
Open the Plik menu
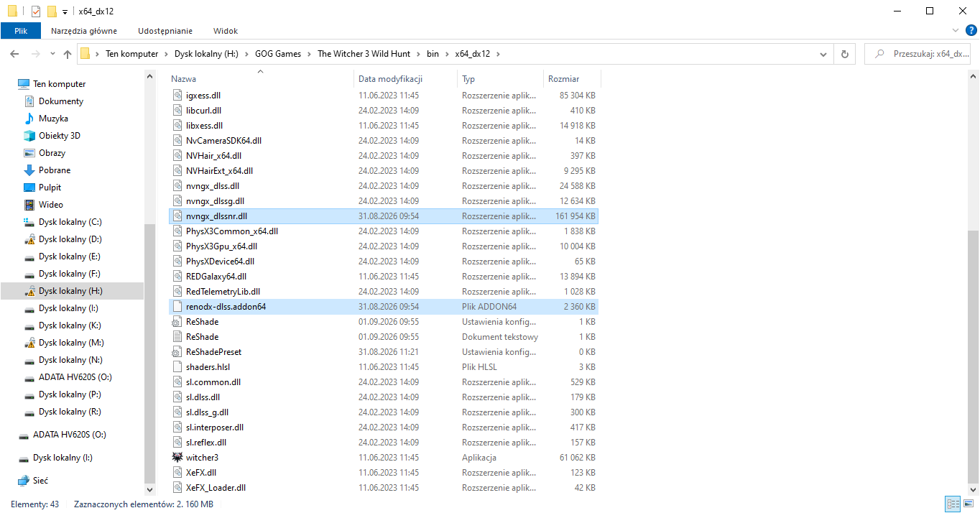pos(21,31)
